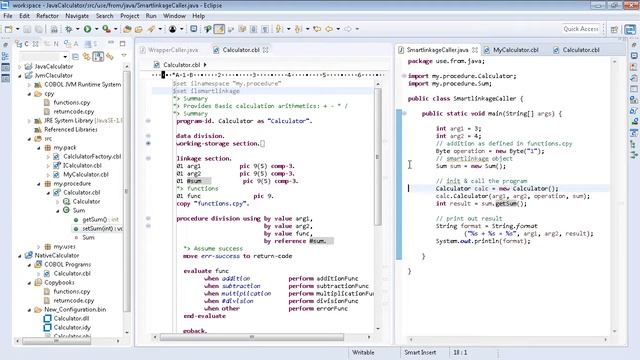Viewport: 640px width, 360px height.
Task: Open the New file dropdown arrow
Action: pos(17,29)
